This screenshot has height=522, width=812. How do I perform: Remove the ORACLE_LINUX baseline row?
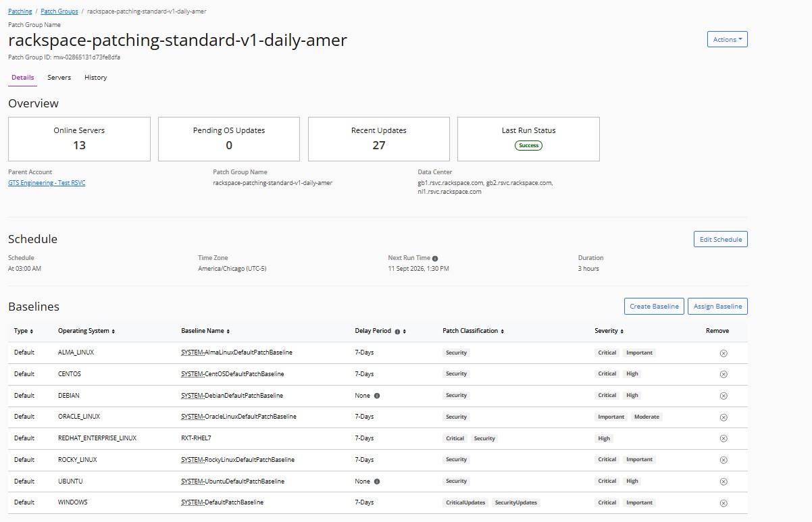[x=723, y=417]
